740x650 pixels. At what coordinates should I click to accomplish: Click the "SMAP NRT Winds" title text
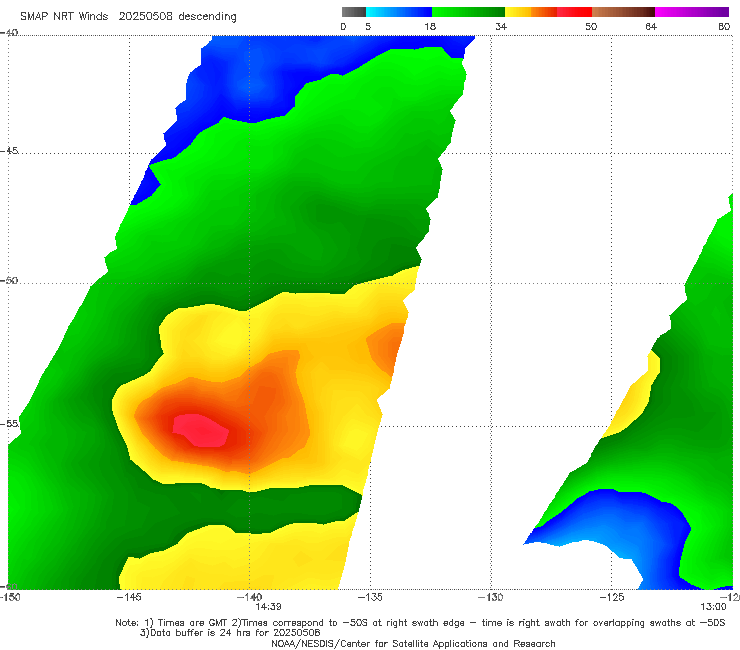point(64,16)
